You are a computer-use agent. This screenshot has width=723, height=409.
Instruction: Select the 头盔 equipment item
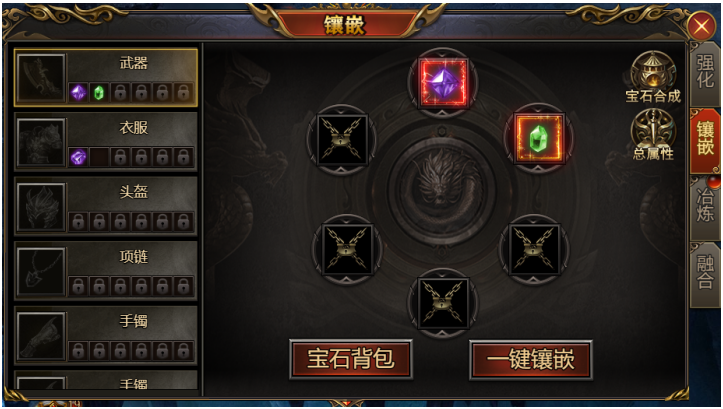[x=106, y=206]
